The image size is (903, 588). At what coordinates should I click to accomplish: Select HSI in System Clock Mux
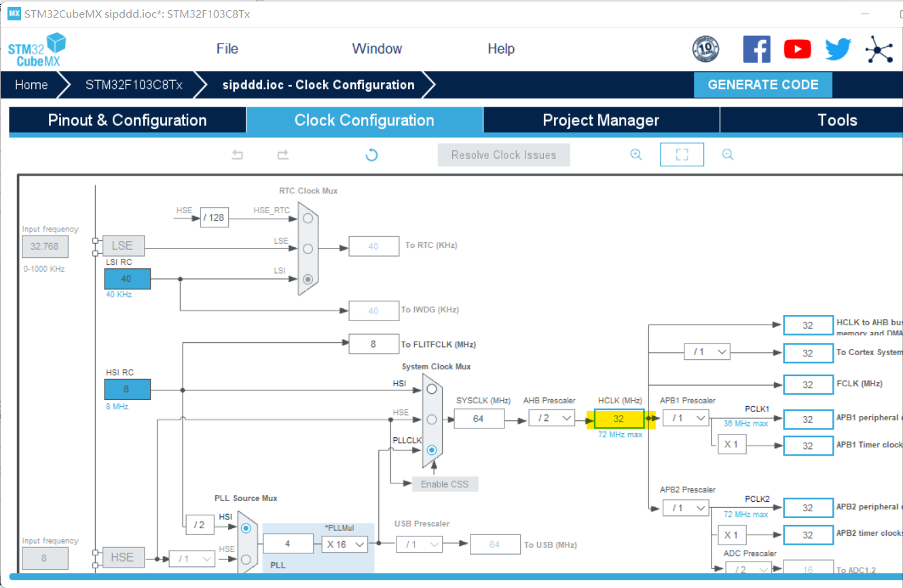click(431, 389)
